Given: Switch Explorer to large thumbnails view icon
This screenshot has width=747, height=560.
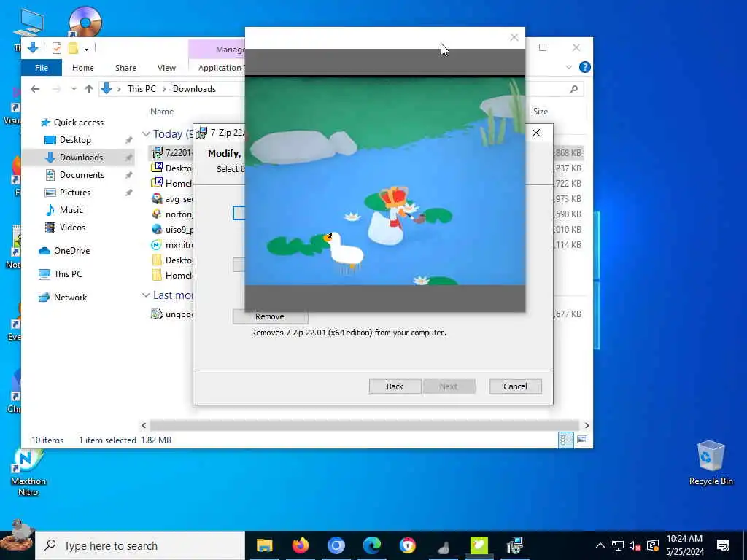Looking at the screenshot, I should click(x=582, y=440).
